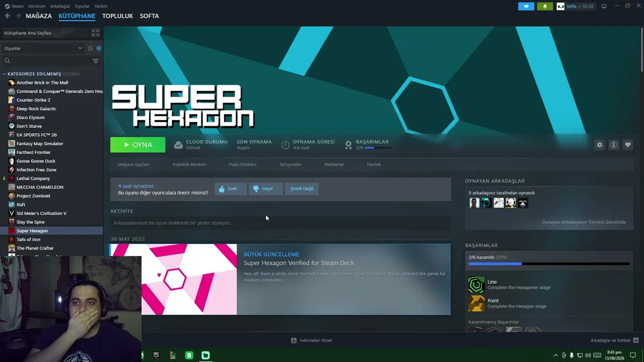Viewport: 644px width, 362px height.
Task: Switch to Big Picture mode monitor icon
Action: coord(604,7)
